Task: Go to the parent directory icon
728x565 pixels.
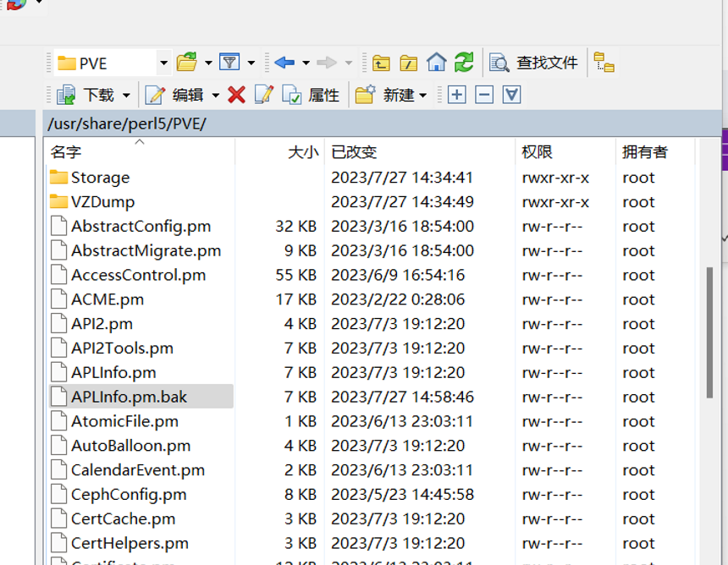Action: tap(382, 63)
